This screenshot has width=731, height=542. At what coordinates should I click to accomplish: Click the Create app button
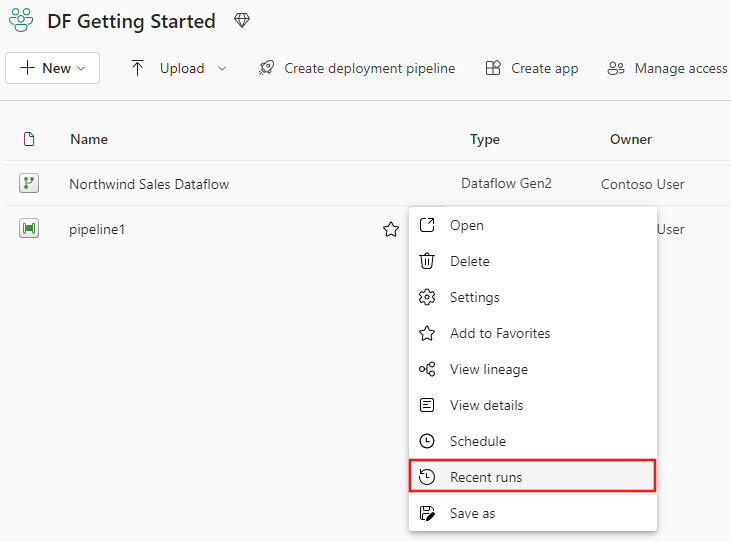[x=532, y=68]
